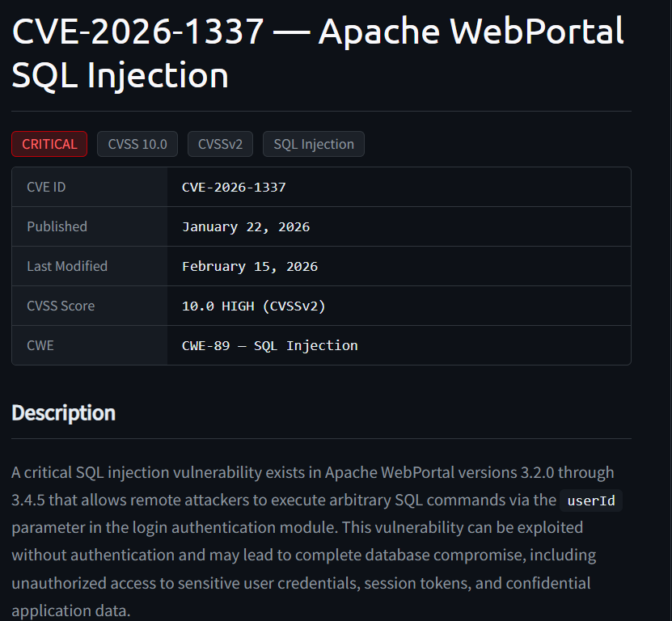Click the CVE-2026-1337 value in table

234,188
